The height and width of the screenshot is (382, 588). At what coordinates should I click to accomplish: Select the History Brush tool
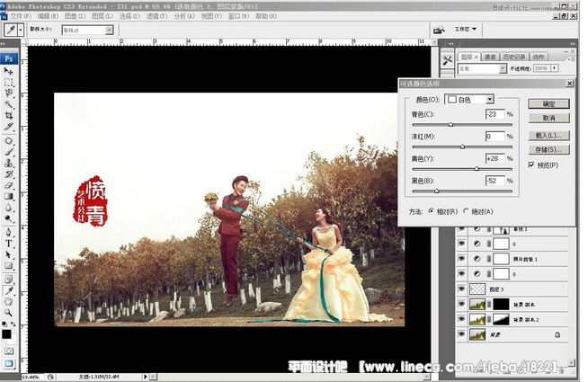point(8,174)
